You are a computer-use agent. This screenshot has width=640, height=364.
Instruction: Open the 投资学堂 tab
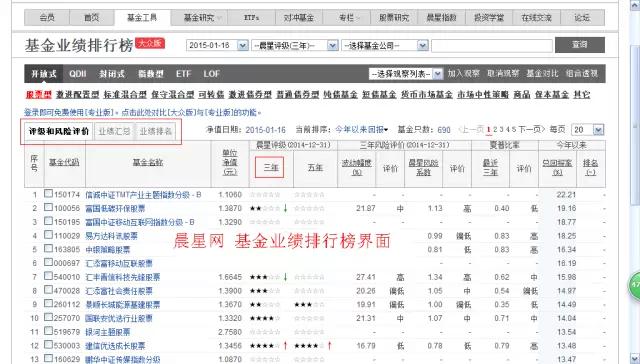pos(489,18)
